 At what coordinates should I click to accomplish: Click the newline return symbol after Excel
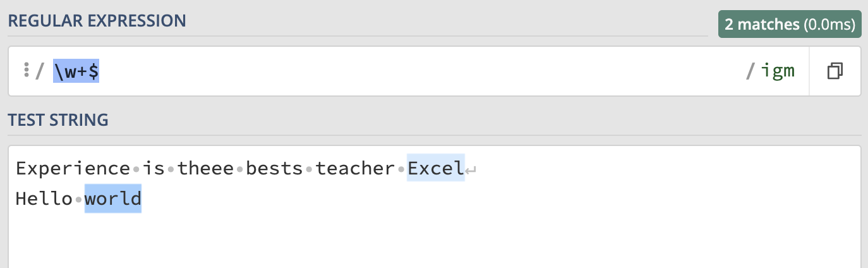[470, 170]
